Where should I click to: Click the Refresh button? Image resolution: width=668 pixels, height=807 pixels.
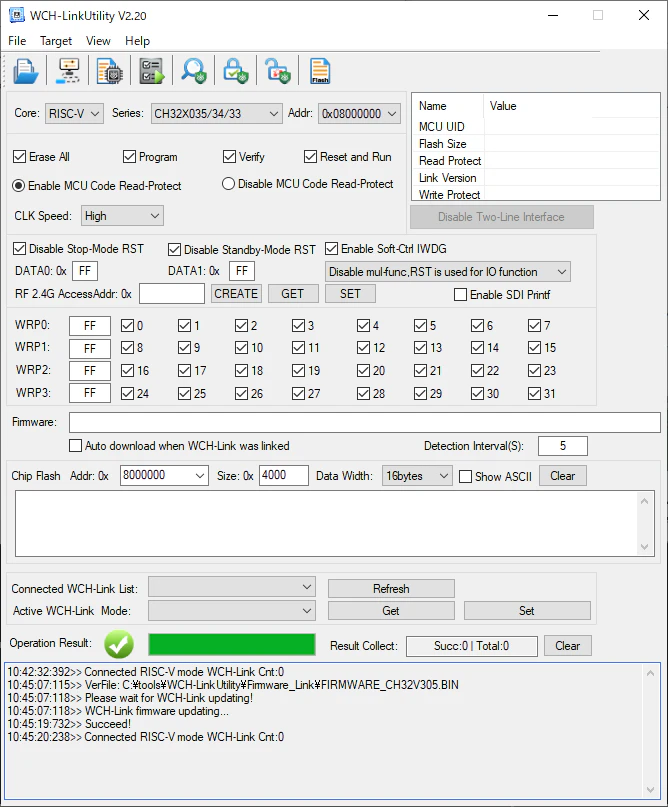[x=391, y=589]
